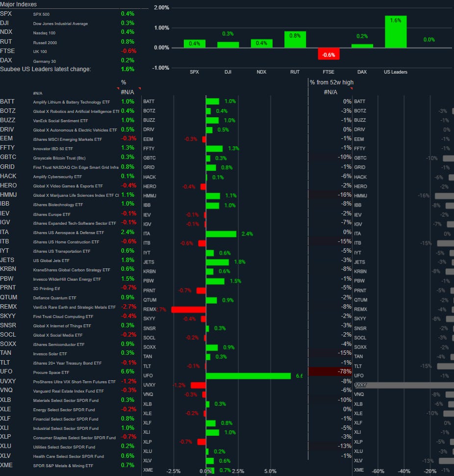The image size is (454, 476).
Task: Click the SPX 0.4% bar in index chart
Action: pyautogui.click(x=195, y=44)
